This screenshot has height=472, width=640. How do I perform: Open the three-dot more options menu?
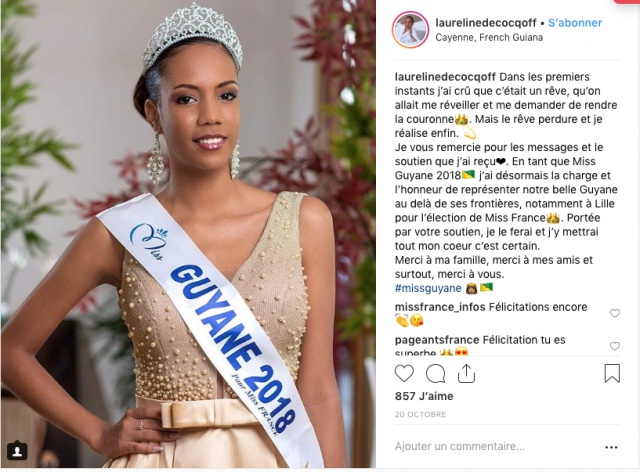click(611, 448)
